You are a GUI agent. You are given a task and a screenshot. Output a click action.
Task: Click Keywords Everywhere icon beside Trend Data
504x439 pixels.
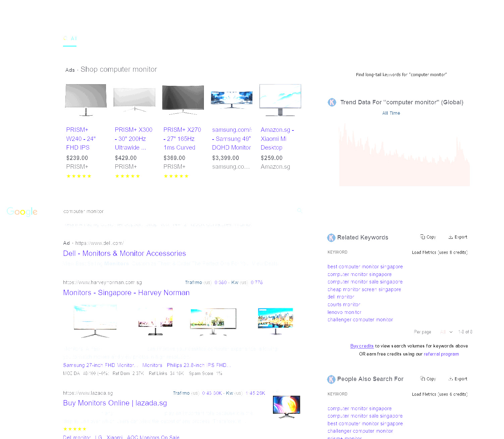332,102
